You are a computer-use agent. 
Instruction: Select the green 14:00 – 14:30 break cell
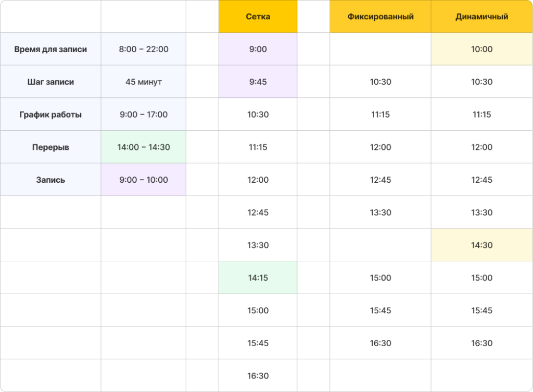[144, 147]
